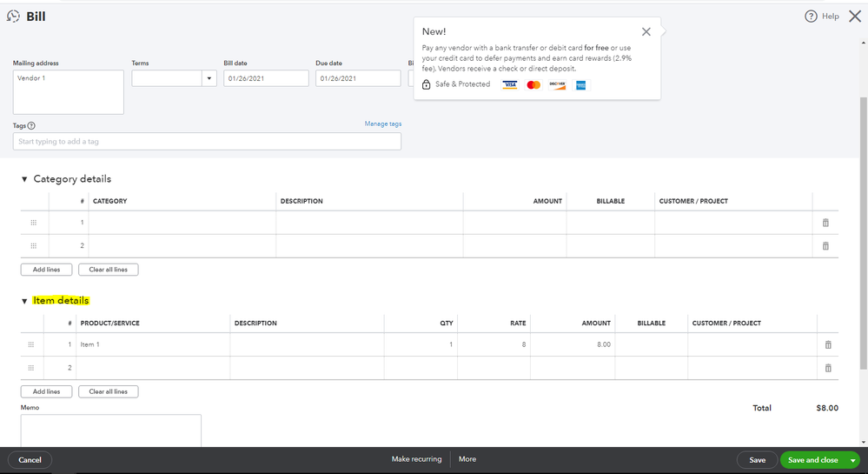868x474 pixels.
Task: Open the More footer menu
Action: pos(467,459)
